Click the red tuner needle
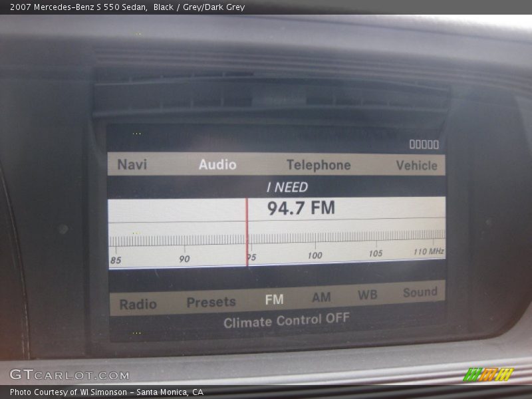532x399 pixels. click(x=247, y=231)
